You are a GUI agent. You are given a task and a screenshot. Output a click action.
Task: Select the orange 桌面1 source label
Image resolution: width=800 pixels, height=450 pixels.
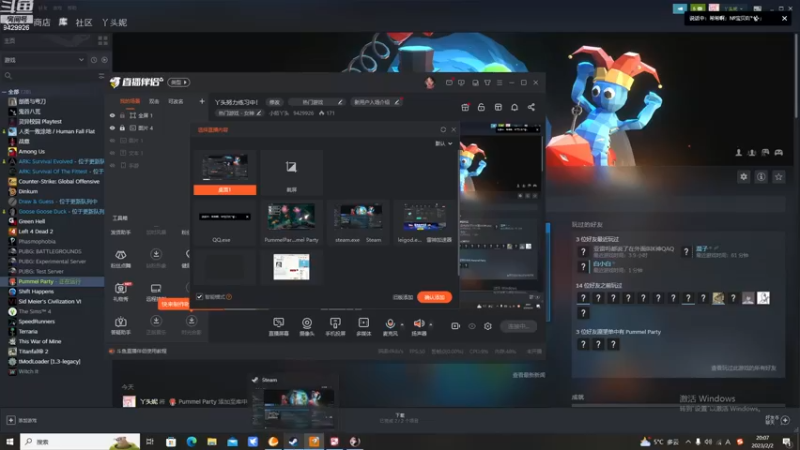225,190
